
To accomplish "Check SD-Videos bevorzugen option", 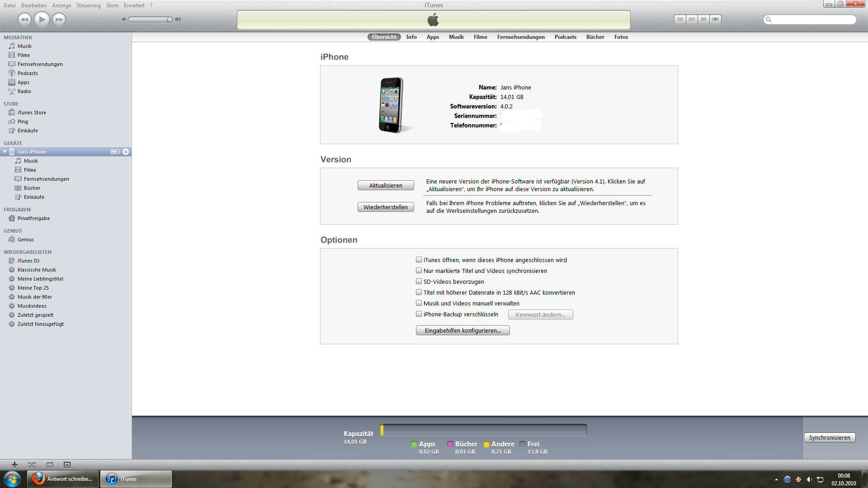I will point(419,282).
